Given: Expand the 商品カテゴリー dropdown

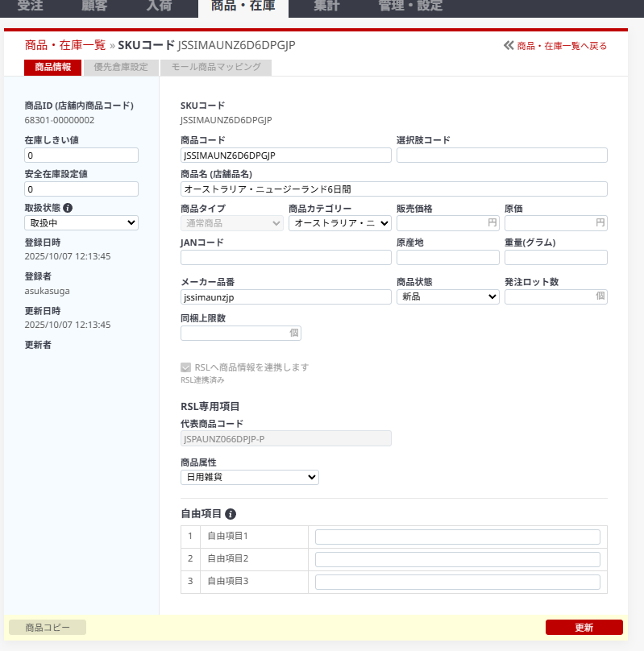Looking at the screenshot, I should click(339, 223).
